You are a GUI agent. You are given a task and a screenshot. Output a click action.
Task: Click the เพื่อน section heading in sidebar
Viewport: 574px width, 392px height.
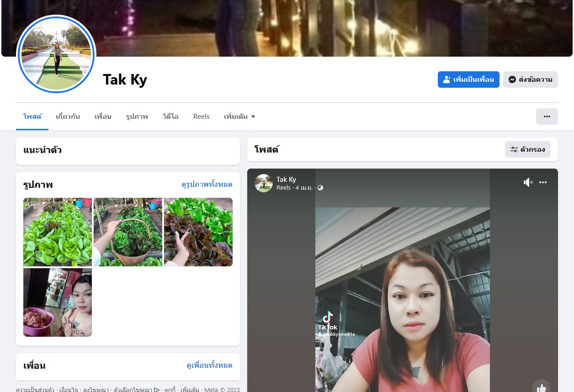coord(34,366)
